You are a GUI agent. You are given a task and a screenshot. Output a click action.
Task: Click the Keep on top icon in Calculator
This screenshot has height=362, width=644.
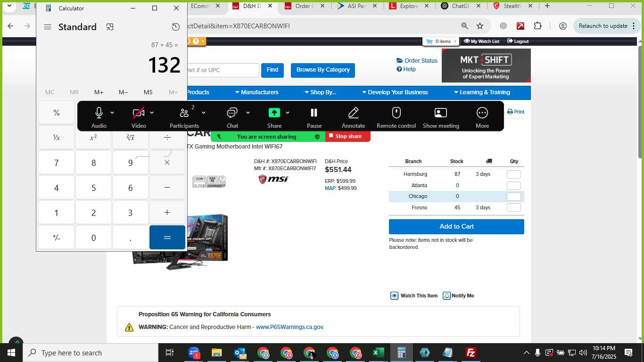(x=110, y=27)
